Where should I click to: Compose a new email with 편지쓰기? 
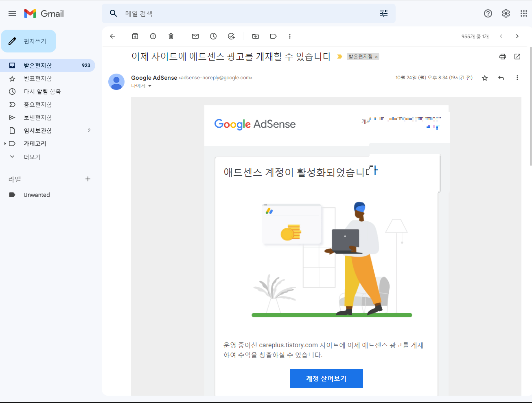coord(28,41)
